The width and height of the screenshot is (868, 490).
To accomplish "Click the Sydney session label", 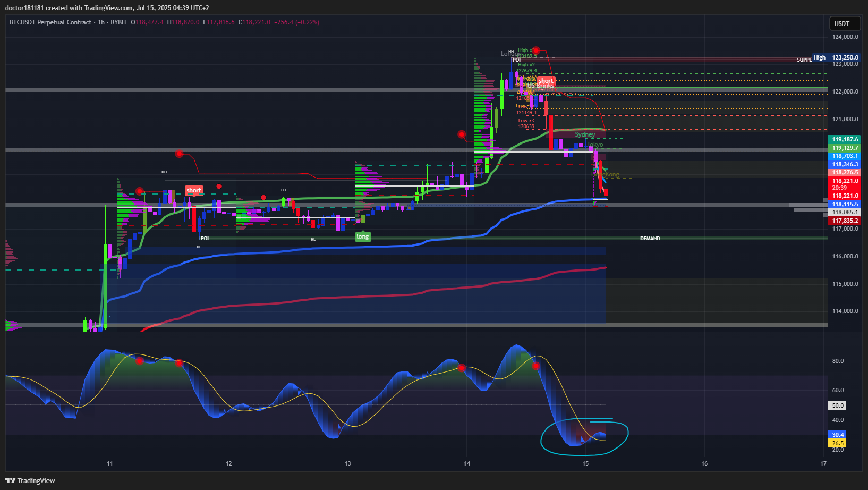I will point(585,135).
